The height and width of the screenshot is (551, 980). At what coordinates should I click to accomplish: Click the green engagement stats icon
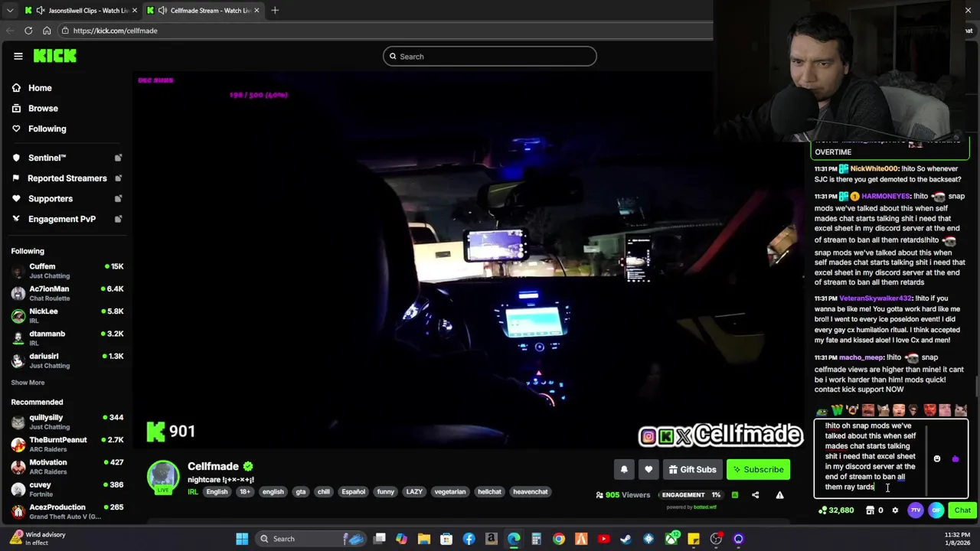(x=735, y=495)
